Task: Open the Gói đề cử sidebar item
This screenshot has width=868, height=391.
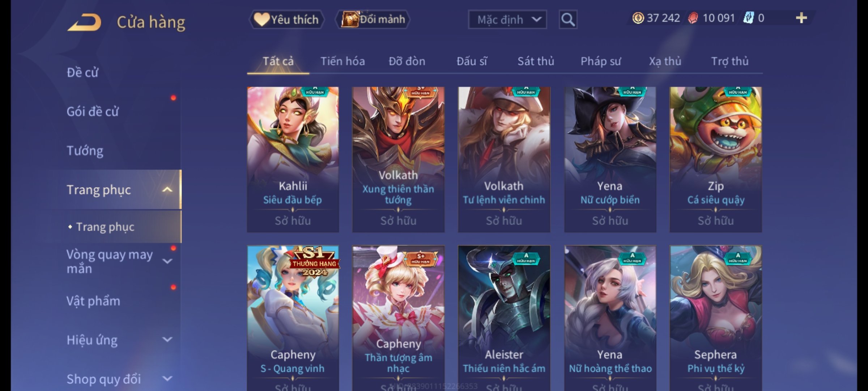Action: [x=93, y=112]
